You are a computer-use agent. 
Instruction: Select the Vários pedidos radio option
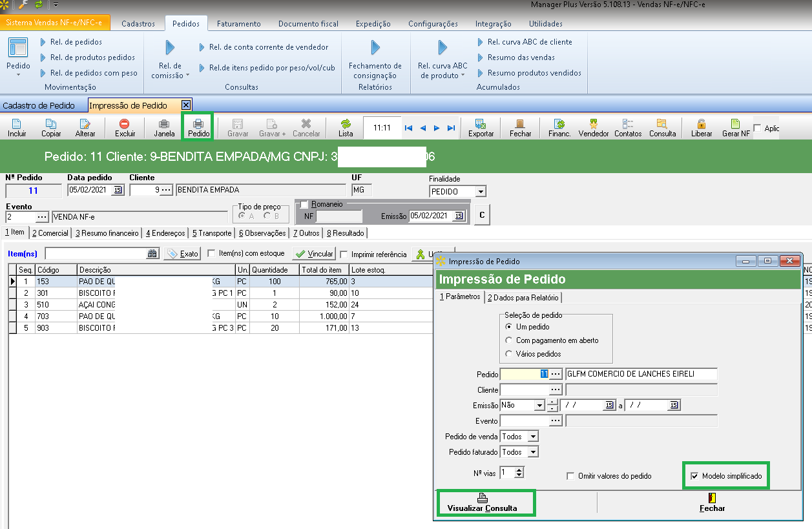click(x=509, y=354)
